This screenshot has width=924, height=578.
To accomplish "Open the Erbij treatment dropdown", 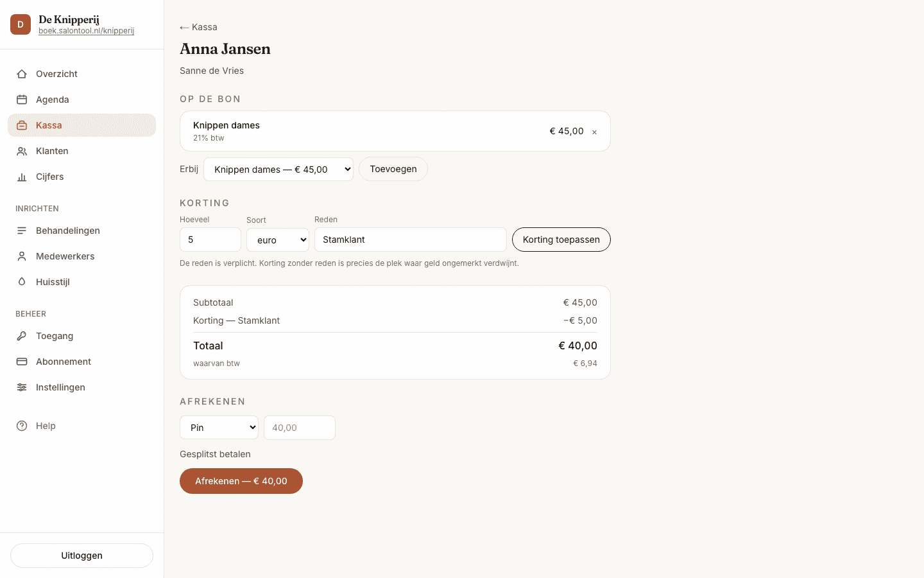I will (278, 170).
